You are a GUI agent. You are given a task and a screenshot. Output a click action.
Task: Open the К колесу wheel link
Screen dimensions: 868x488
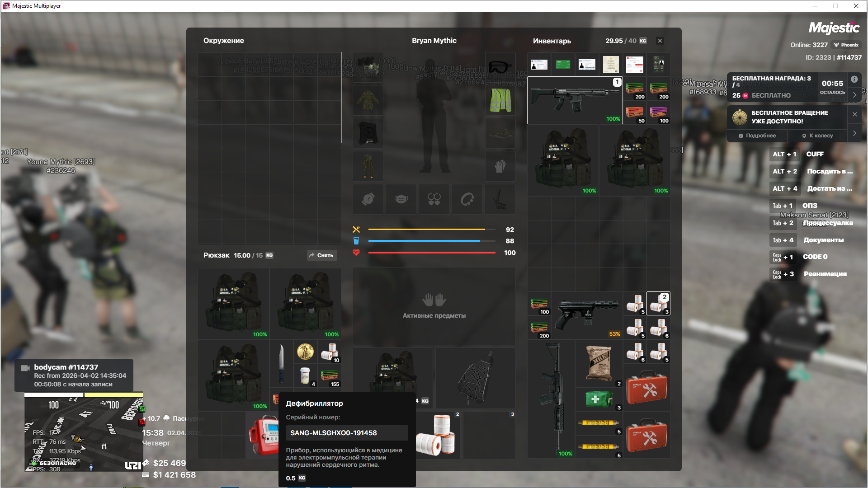tap(817, 136)
